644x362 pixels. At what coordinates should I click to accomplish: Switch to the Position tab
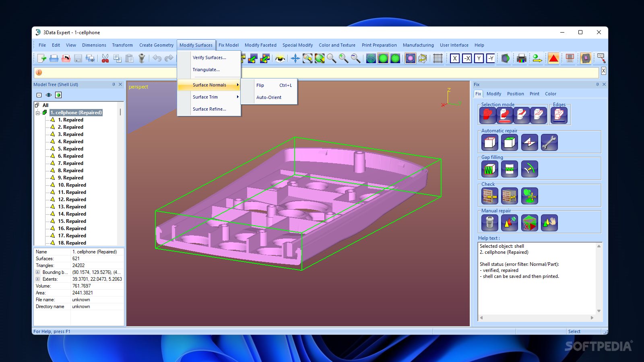[516, 94]
